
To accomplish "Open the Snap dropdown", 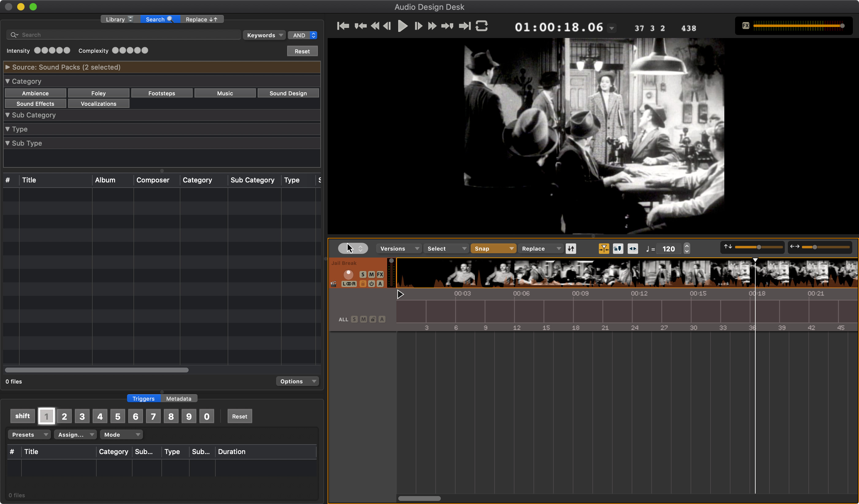I will [x=493, y=249].
